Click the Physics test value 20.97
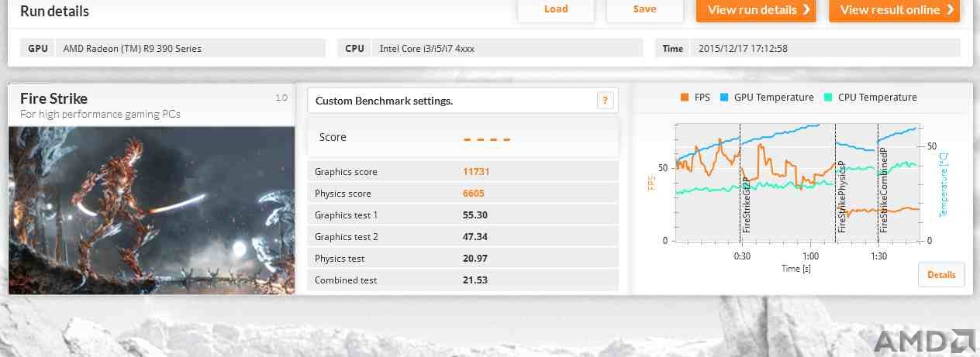The image size is (980, 357). pyautogui.click(x=475, y=259)
